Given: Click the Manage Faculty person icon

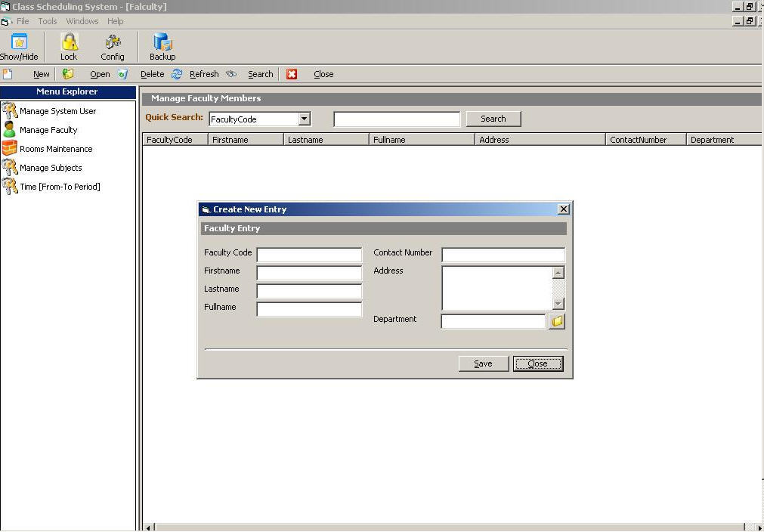Looking at the screenshot, I should pyautogui.click(x=9, y=129).
